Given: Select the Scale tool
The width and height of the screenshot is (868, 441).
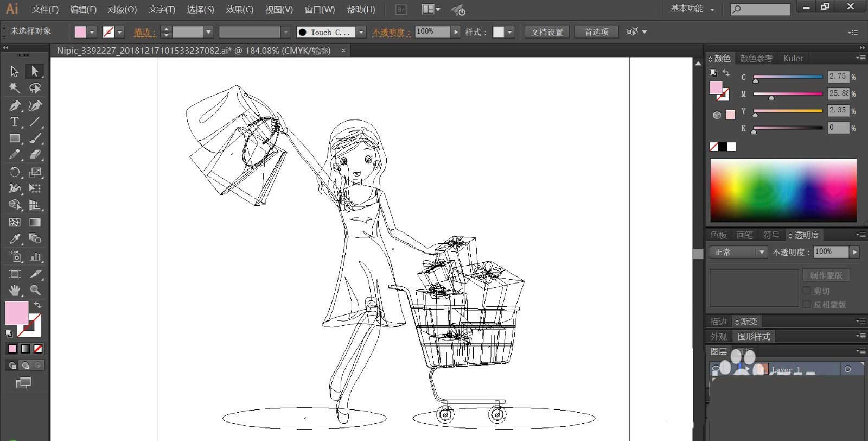Looking at the screenshot, I should pos(35,172).
